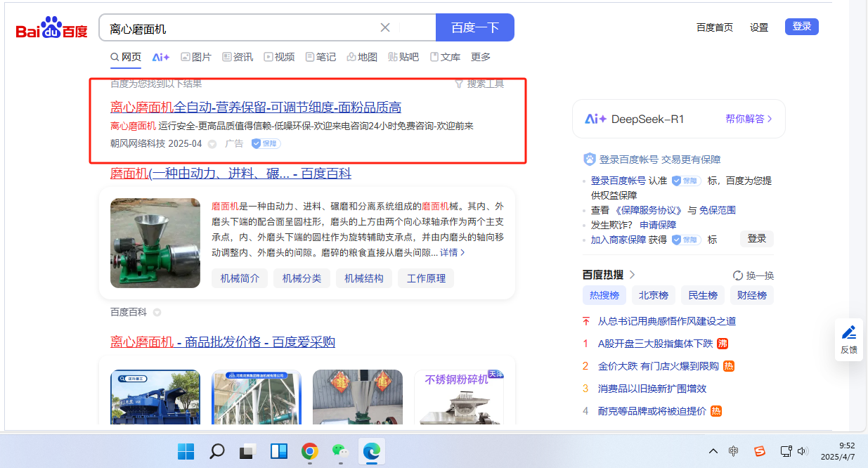The image size is (868, 468).
Task: Select the 北京榜 hot list tab
Action: (x=653, y=295)
